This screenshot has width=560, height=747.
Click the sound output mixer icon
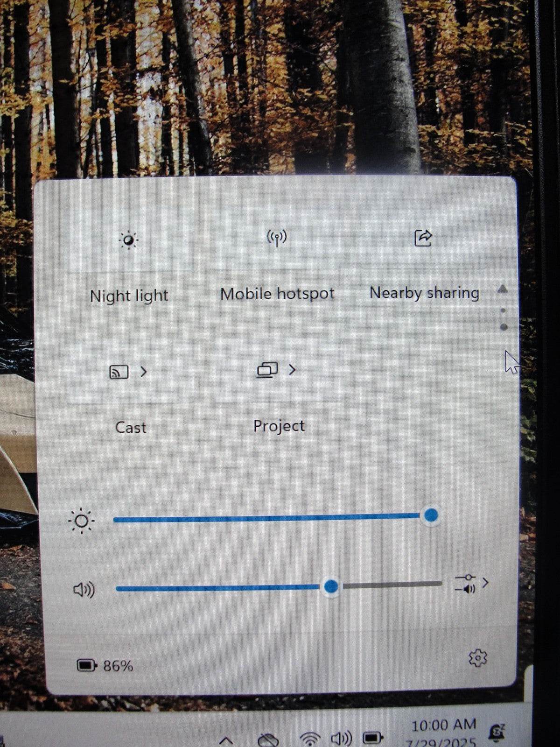click(465, 584)
